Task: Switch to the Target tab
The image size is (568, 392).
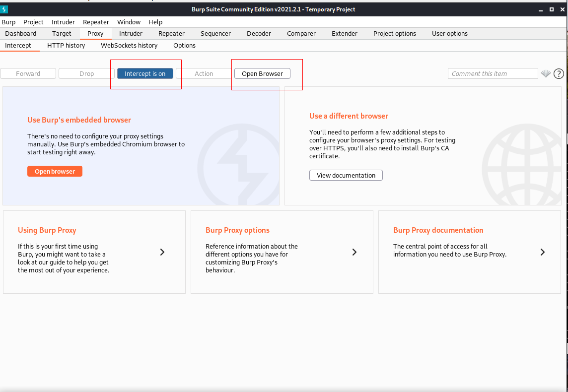Action: point(62,33)
